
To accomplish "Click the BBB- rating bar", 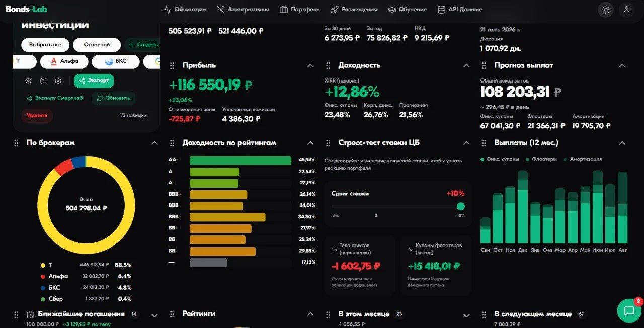I will click(x=227, y=217).
